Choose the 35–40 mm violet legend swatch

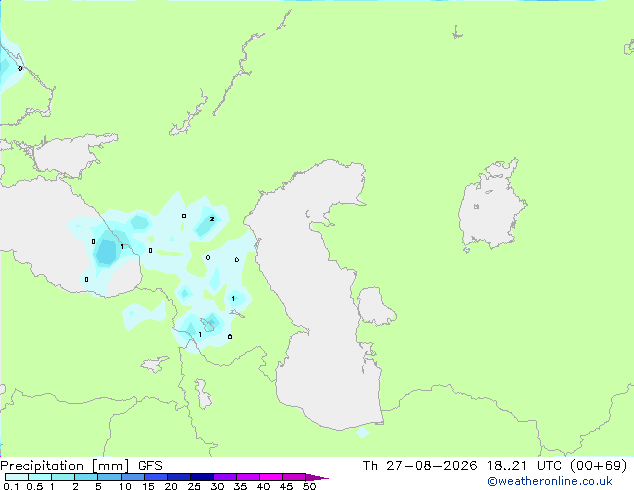(x=248, y=477)
